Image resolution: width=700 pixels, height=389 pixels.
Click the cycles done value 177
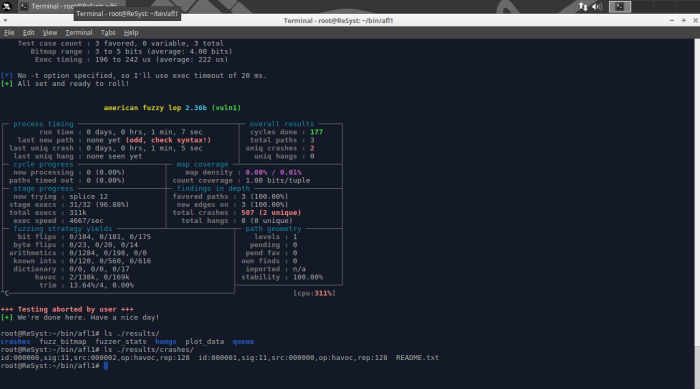point(316,132)
